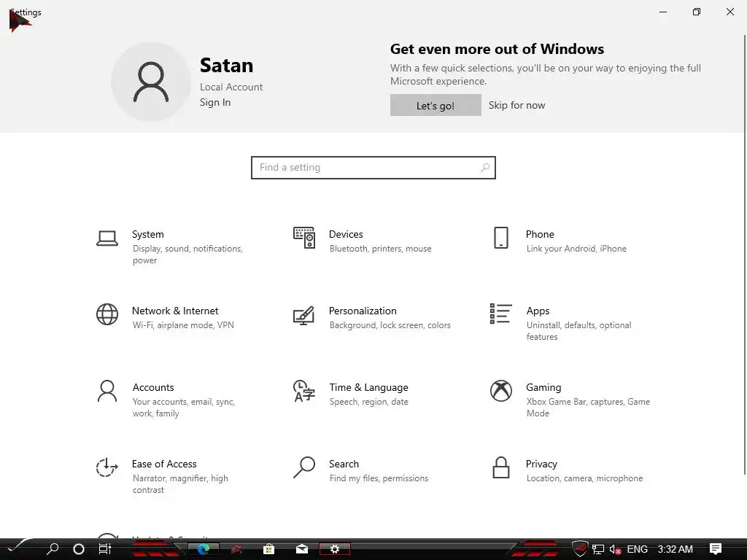Click 'Xbox Game Bar, captures, Game Mode' text
This screenshot has height=560, width=747.
(588, 408)
